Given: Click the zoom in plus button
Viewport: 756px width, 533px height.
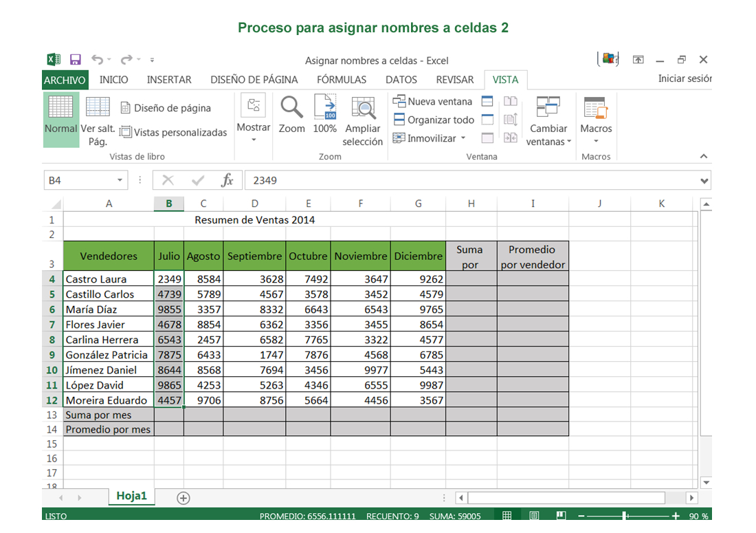Looking at the screenshot, I should tap(676, 516).
